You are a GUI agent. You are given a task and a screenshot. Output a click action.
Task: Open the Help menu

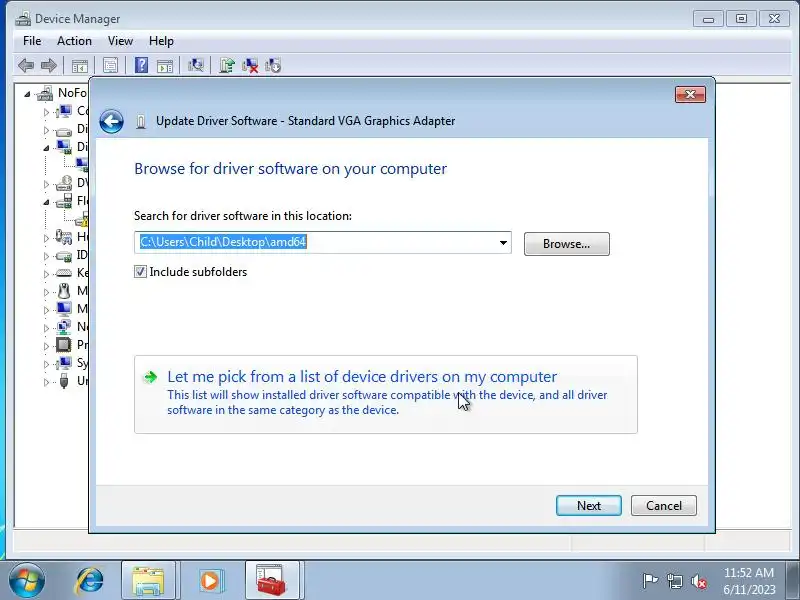(161, 41)
